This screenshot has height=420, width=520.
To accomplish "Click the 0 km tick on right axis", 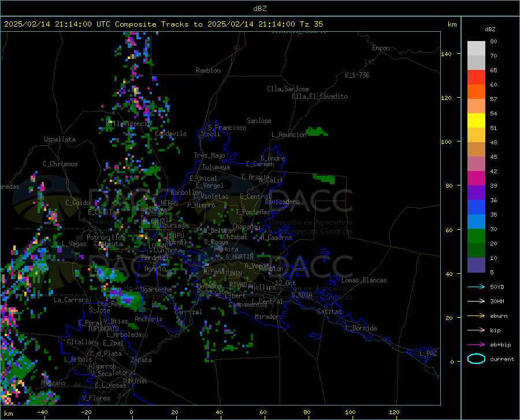I will pyautogui.click(x=452, y=362).
